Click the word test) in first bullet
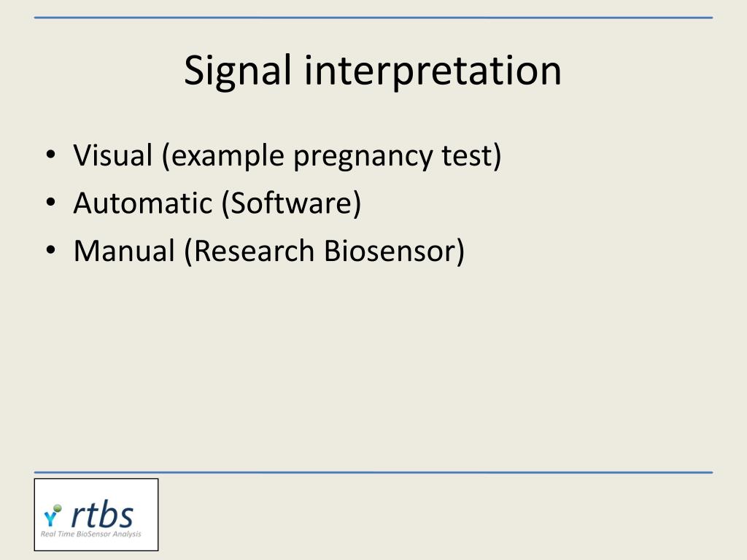The image size is (747, 560). (x=472, y=155)
